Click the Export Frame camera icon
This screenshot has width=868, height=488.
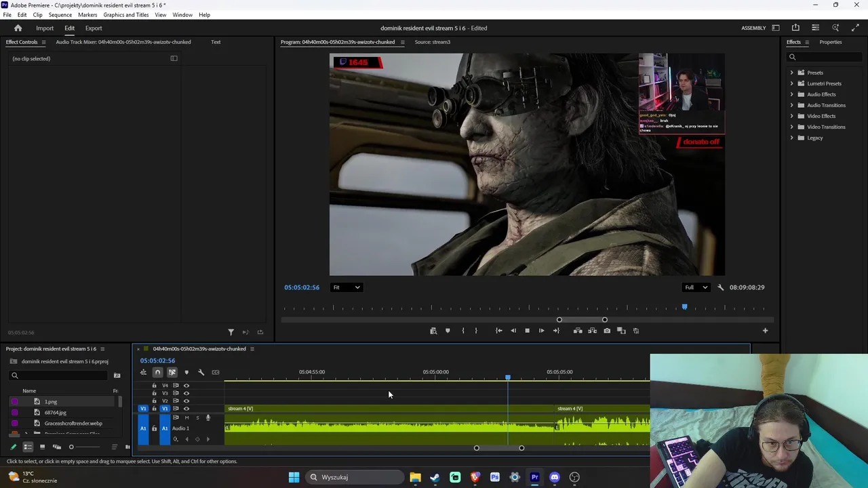[607, 331]
